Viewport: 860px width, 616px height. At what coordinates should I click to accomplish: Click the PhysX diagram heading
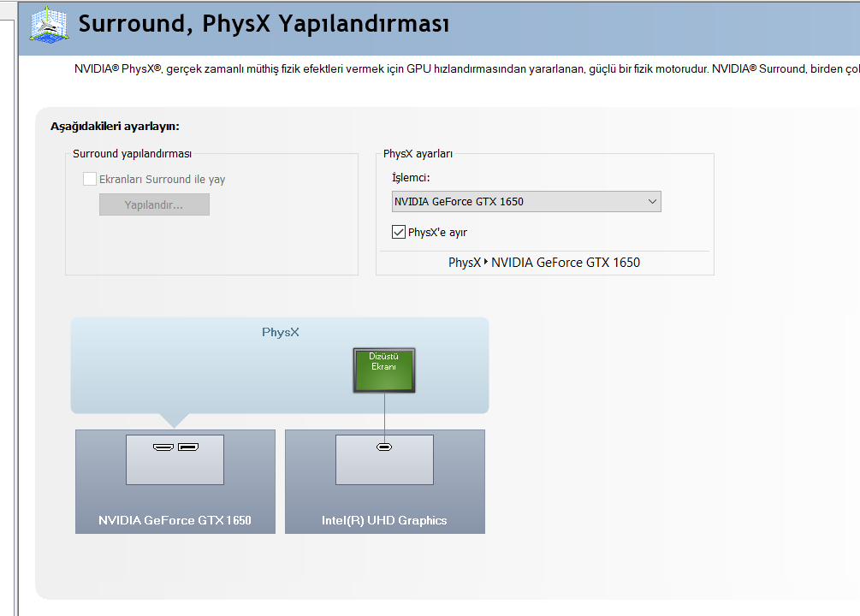click(281, 333)
